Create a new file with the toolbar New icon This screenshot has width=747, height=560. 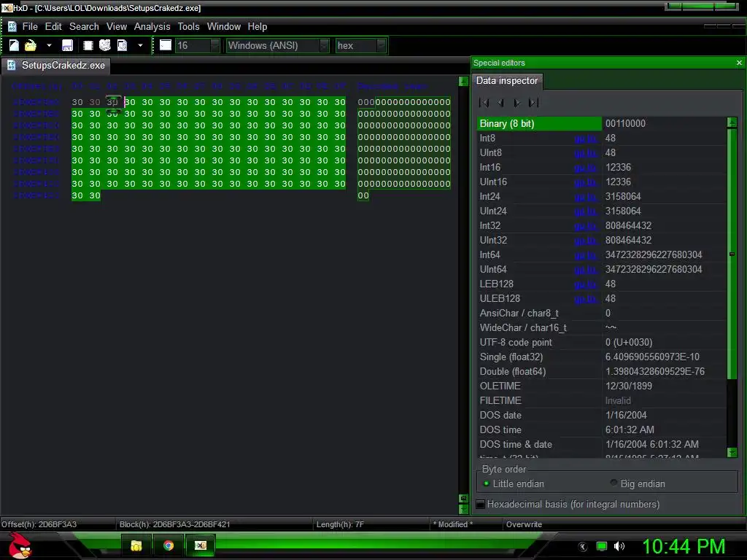(14, 45)
